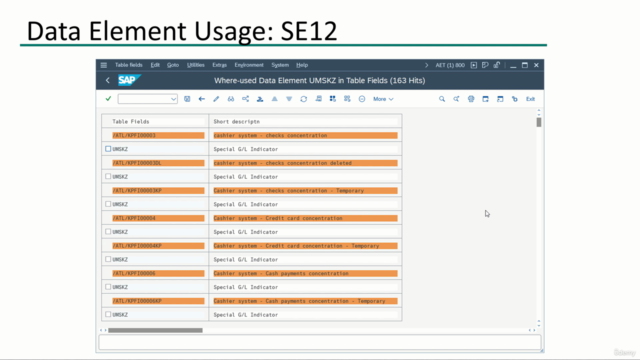Screen dimensions: 640x360
Task: Check UMSKZ box under /ATL/KPFI00004
Action: (108, 231)
